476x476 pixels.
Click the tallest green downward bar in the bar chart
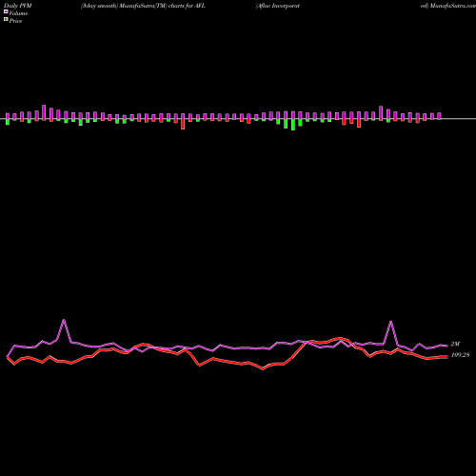293,125
